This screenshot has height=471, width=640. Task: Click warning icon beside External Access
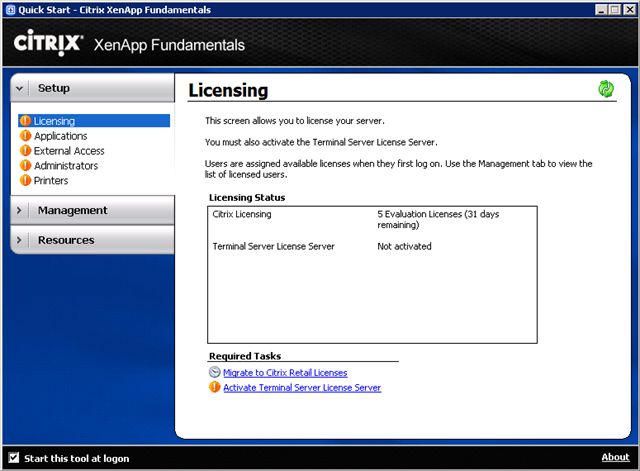click(25, 151)
